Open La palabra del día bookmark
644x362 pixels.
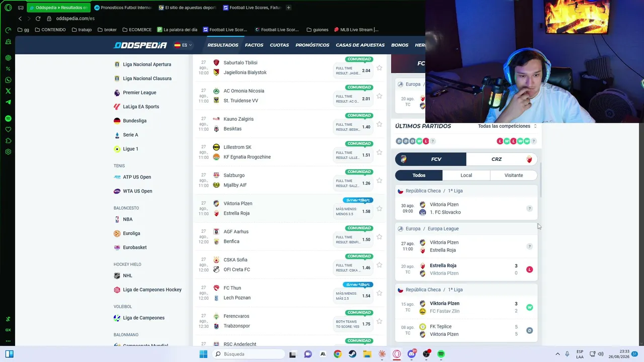click(x=178, y=30)
